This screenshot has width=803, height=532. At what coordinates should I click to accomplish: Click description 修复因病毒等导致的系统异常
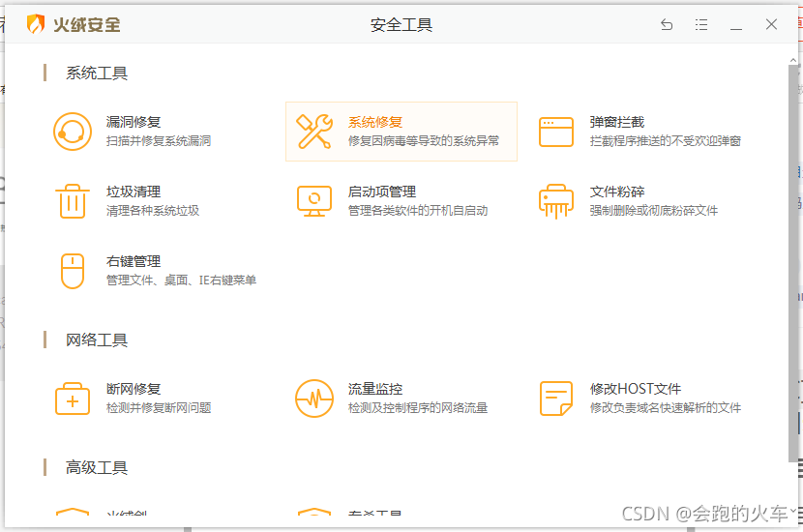click(x=424, y=141)
